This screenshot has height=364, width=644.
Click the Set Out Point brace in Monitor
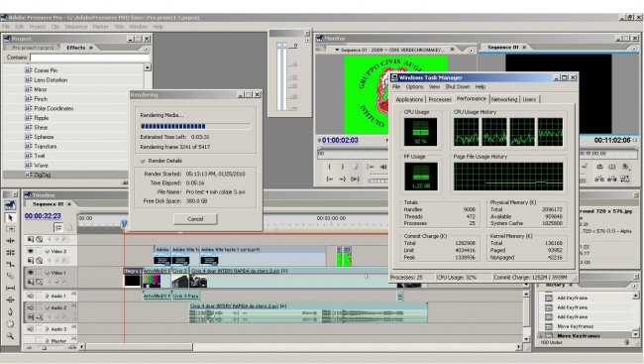[343, 167]
